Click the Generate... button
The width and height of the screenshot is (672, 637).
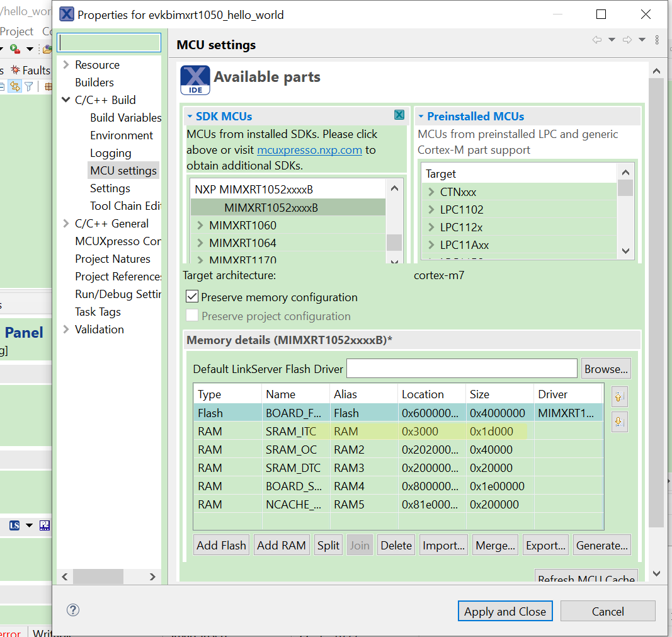(601, 545)
